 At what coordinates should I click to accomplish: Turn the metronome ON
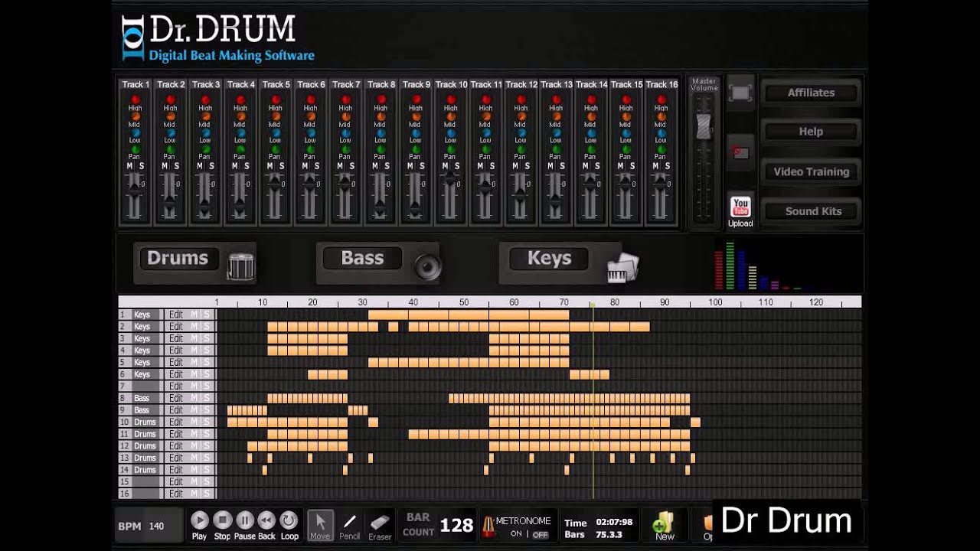pyautogui.click(x=516, y=534)
